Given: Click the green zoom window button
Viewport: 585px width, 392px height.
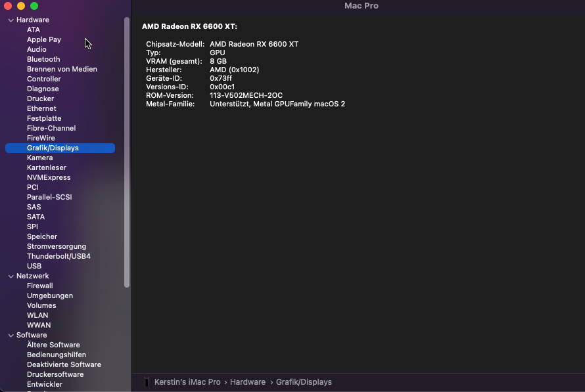Looking at the screenshot, I should pos(34,6).
